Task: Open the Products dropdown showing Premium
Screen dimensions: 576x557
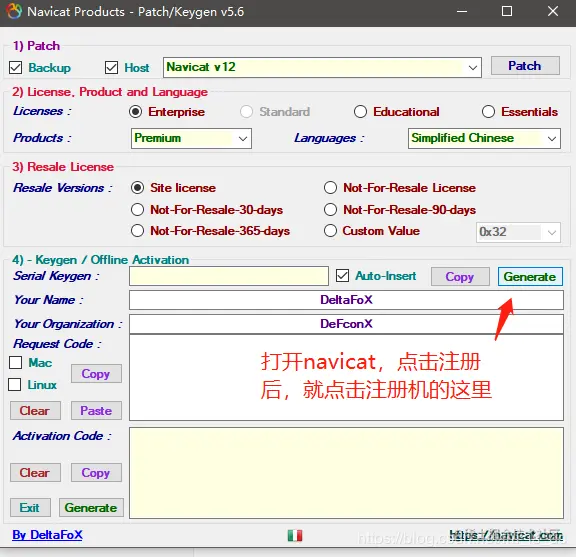Action: [191, 138]
